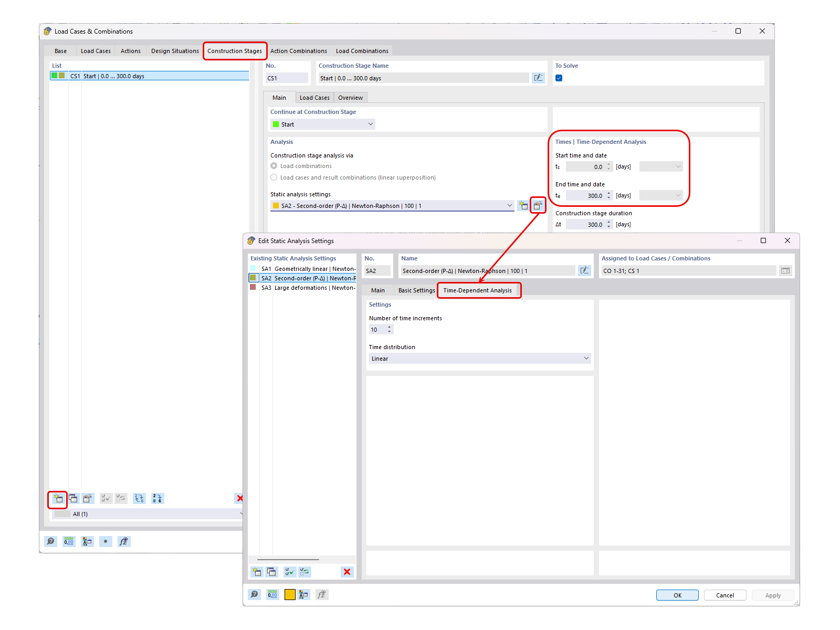Create a new construction stage
Image resolution: width=840 pixels, height=630 pixels.
(x=58, y=499)
